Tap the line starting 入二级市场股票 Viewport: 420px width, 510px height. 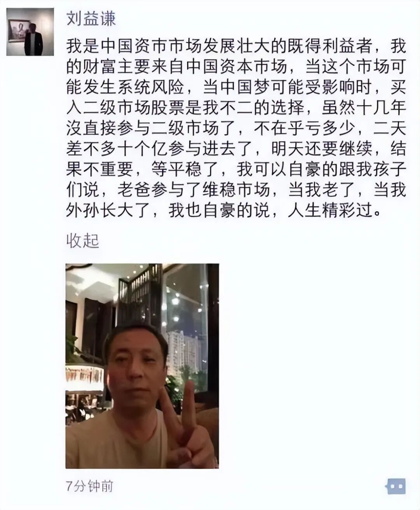(x=236, y=108)
